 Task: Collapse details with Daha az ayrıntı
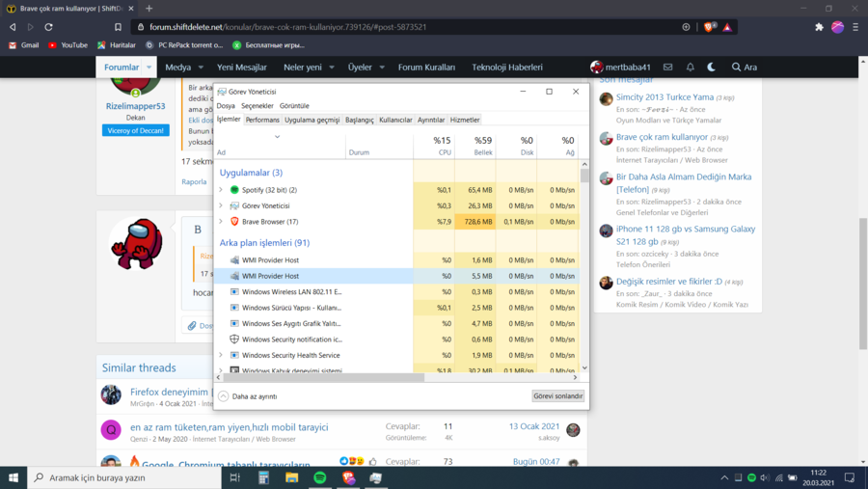[x=248, y=396]
